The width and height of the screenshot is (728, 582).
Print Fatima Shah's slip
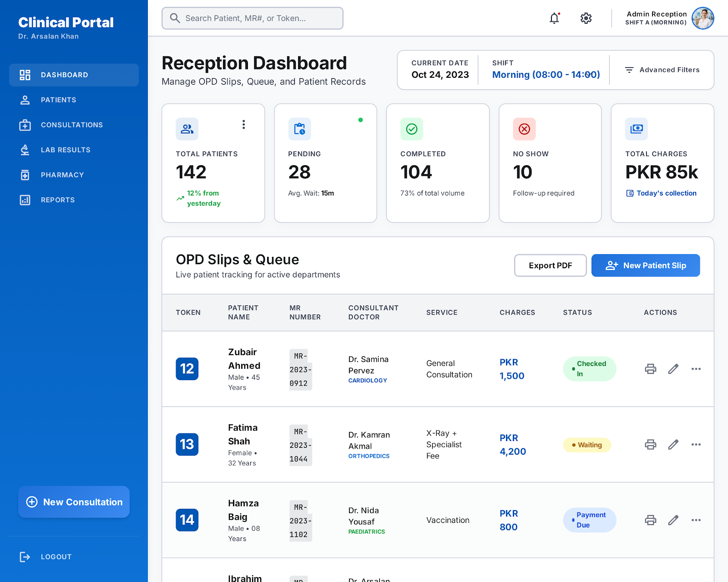click(x=651, y=444)
